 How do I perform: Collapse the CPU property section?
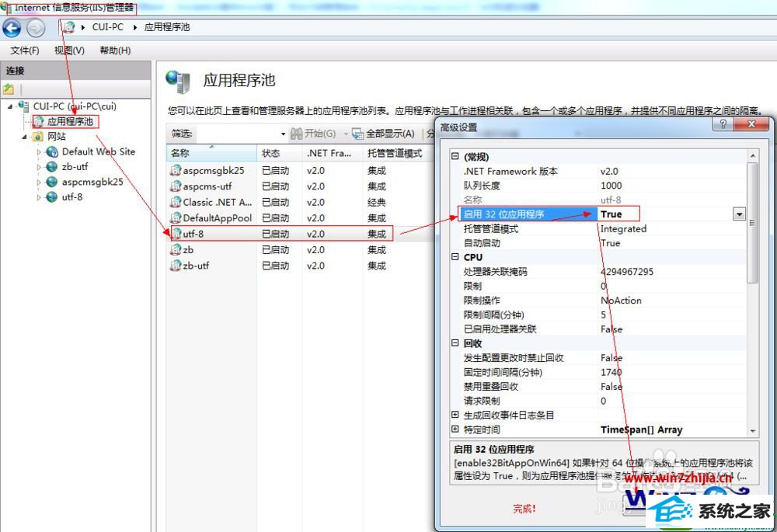(455, 256)
